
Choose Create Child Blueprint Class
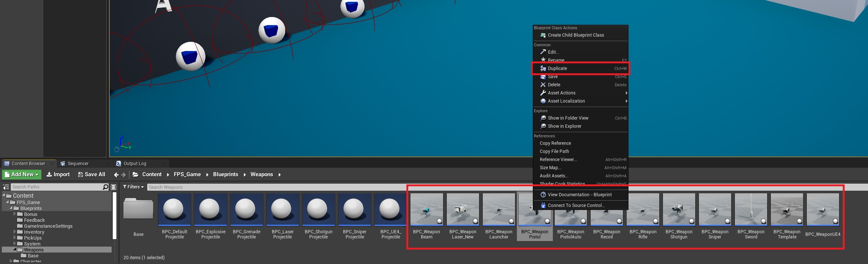tap(575, 35)
